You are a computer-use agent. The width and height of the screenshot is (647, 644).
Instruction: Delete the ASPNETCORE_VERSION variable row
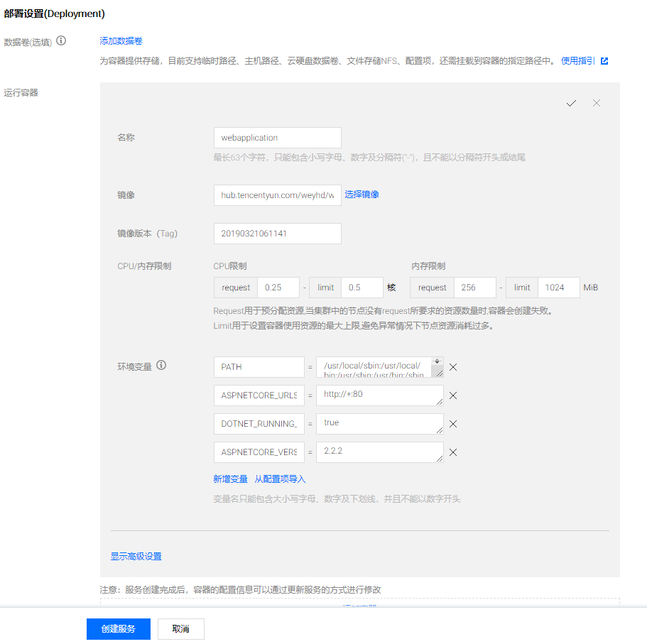(x=453, y=452)
